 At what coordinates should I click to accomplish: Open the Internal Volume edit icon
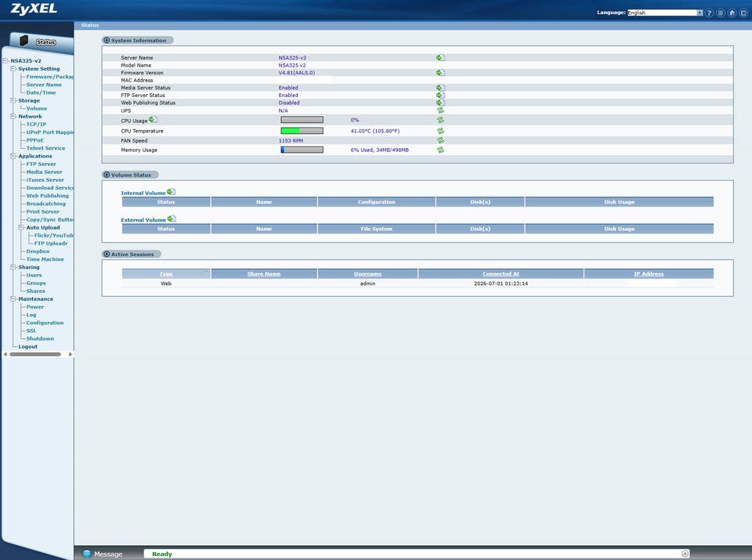pyautogui.click(x=172, y=192)
